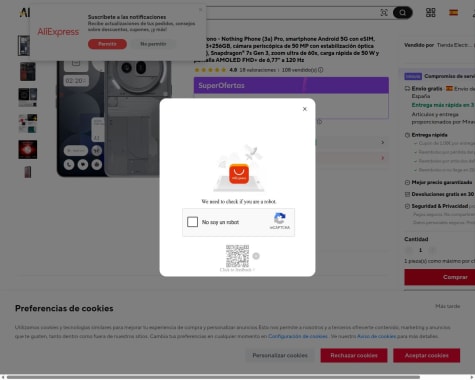
Task: Select first product thumbnail
Action: (x=24, y=45)
